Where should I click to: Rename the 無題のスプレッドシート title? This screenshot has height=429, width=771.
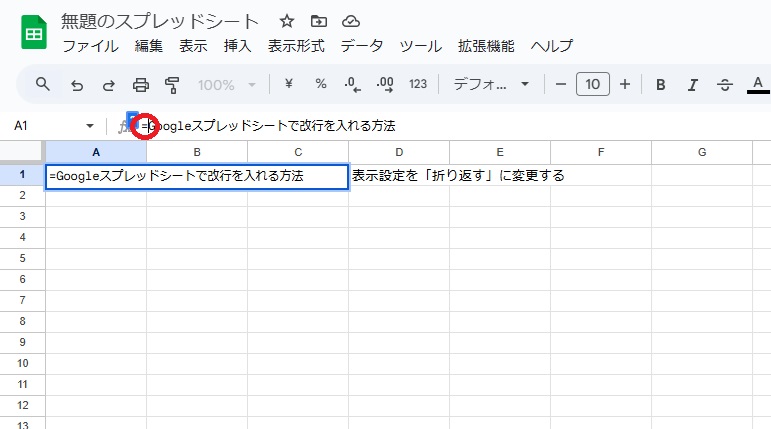(160, 22)
